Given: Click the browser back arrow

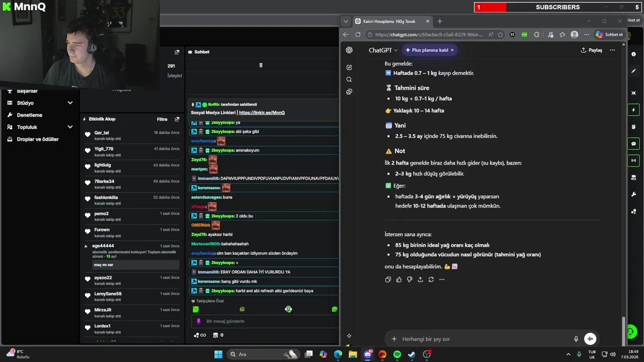Looking at the screenshot, I should 346,35.
